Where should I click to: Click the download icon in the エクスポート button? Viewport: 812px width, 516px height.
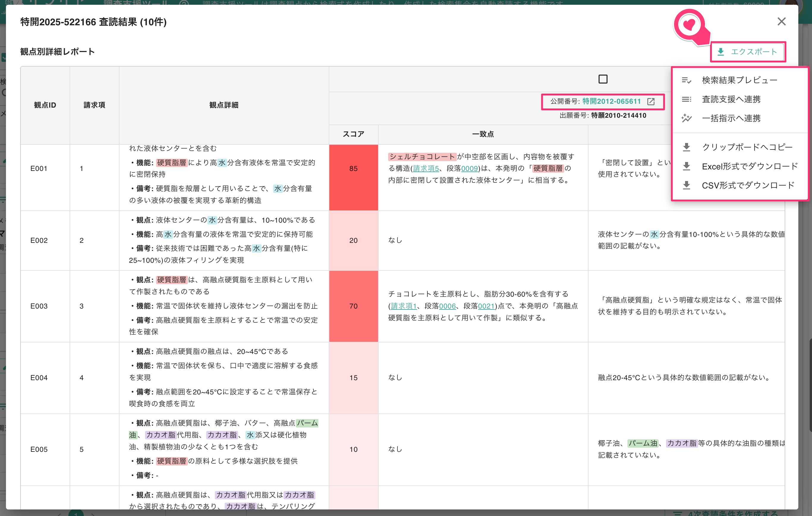coord(721,52)
